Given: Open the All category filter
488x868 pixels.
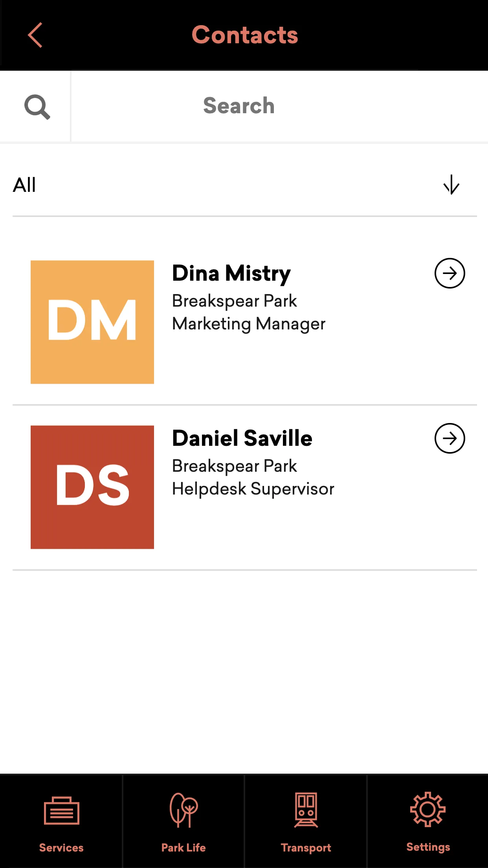Looking at the screenshot, I should (x=244, y=185).
